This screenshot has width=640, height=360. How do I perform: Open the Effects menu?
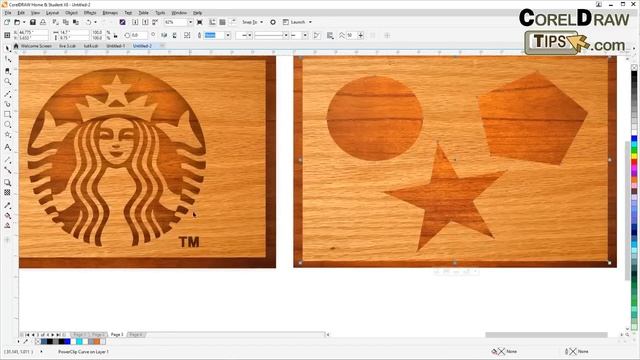90,13
